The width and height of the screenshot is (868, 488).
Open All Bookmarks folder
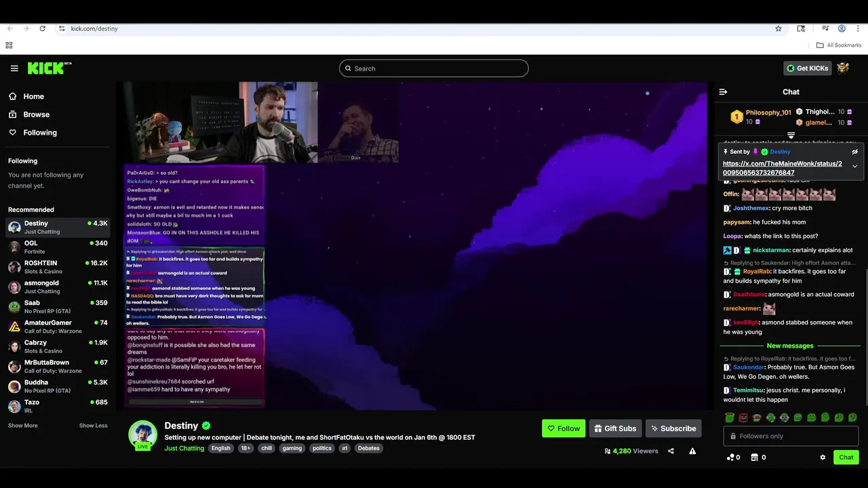(x=839, y=45)
